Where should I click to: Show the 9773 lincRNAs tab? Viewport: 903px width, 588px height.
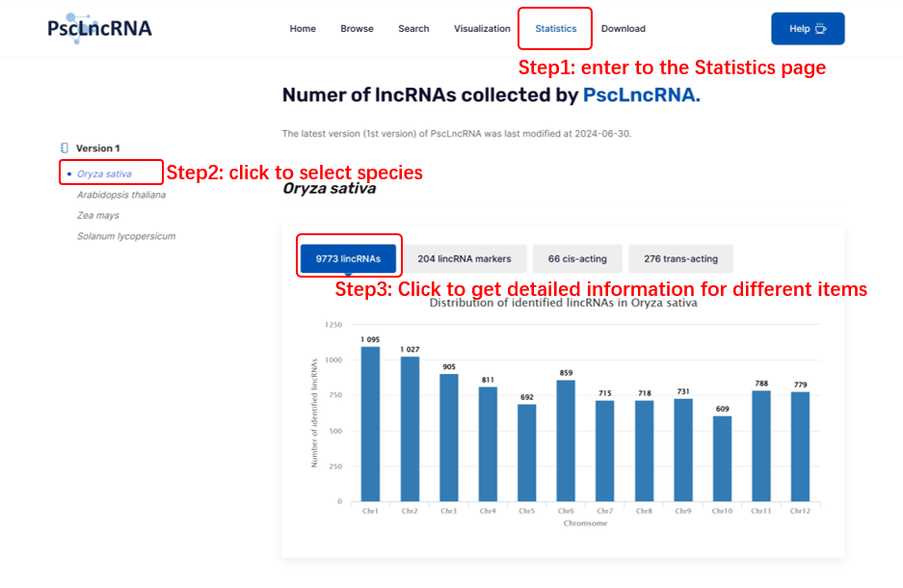(x=348, y=258)
